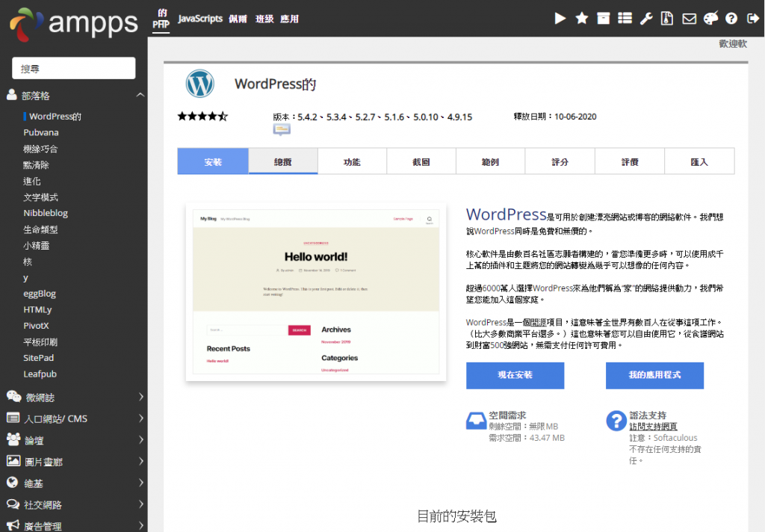Screen dimensions: 765x532
Task: Select the 安裝 tab
Action: [x=213, y=161]
